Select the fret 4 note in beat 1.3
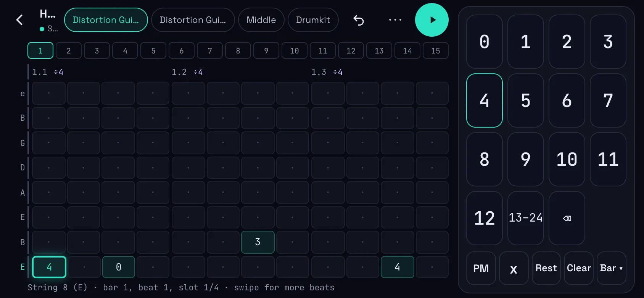The width and height of the screenshot is (644, 298). 398,267
